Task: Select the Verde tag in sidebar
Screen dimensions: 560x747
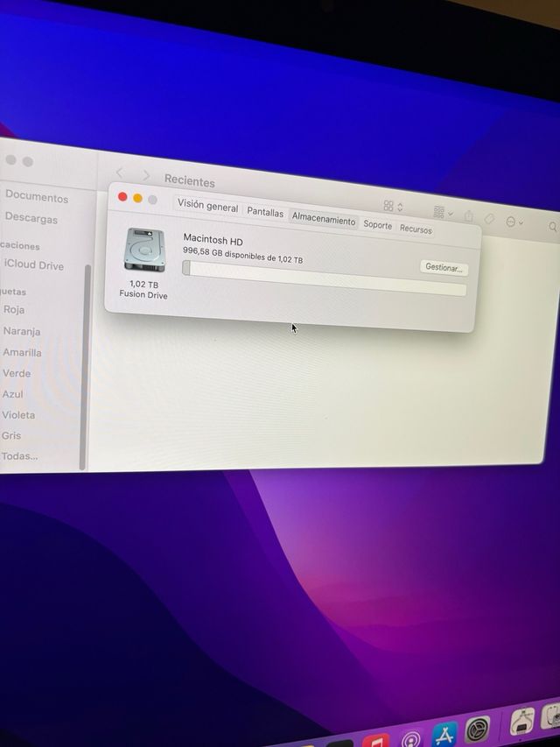Action: 17,373
